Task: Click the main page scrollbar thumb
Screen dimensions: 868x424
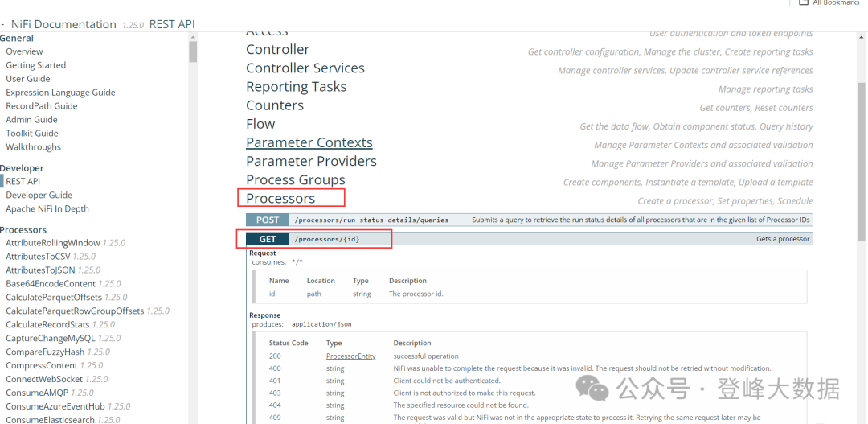Action: point(862,161)
